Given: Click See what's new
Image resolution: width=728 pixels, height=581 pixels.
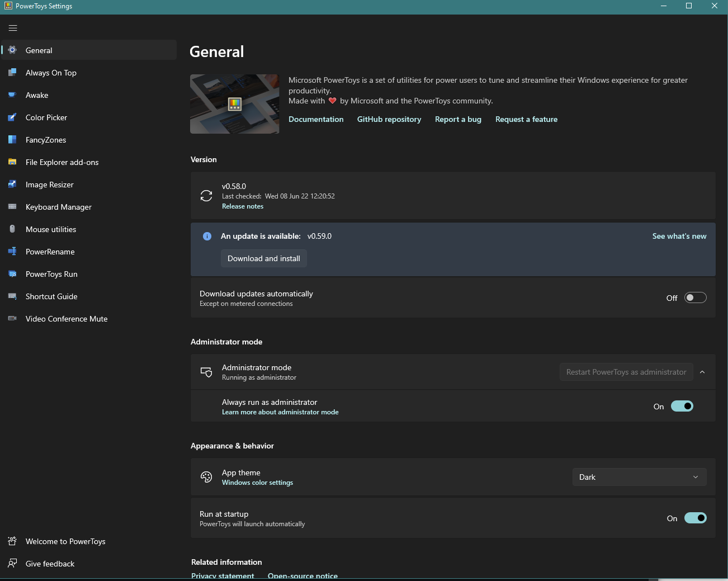Looking at the screenshot, I should coord(679,236).
